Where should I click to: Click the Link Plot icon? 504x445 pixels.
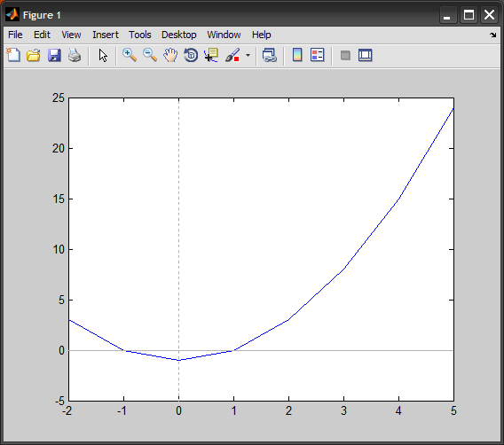[270, 55]
